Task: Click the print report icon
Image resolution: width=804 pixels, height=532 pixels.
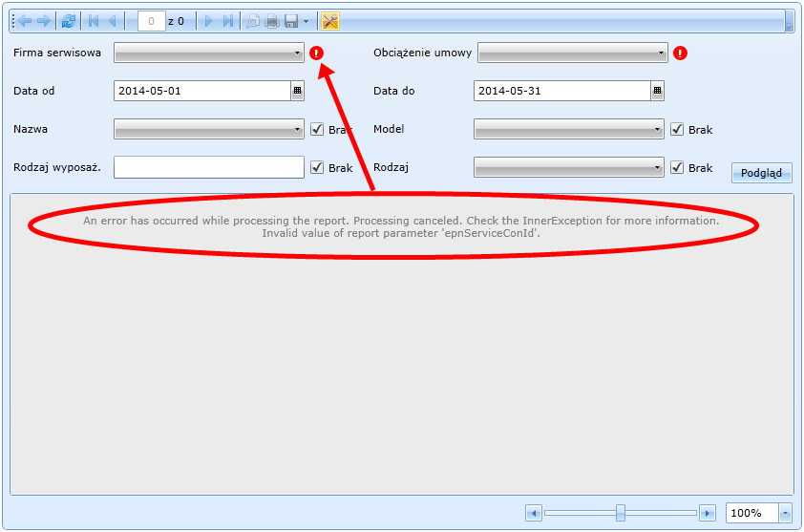Action: point(272,21)
